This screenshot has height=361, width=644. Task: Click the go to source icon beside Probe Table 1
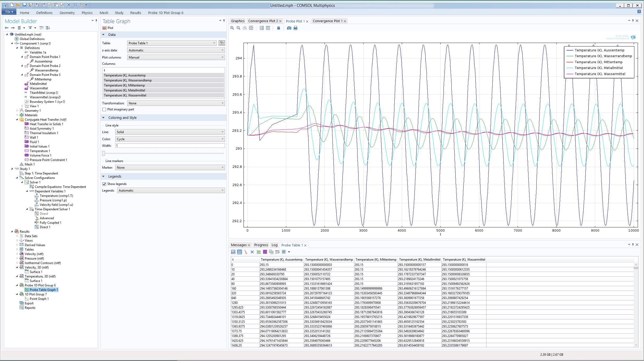point(222,43)
